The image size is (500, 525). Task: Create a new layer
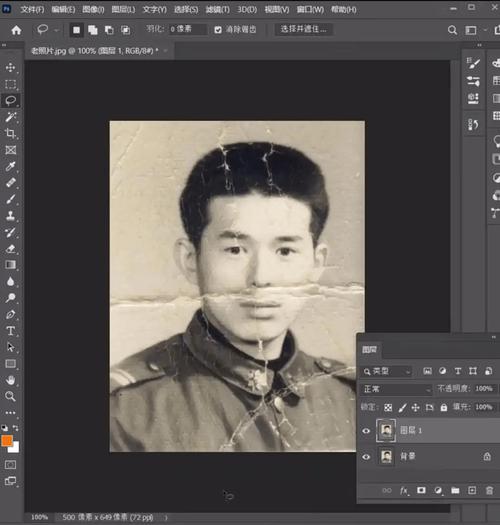pyautogui.click(x=472, y=491)
